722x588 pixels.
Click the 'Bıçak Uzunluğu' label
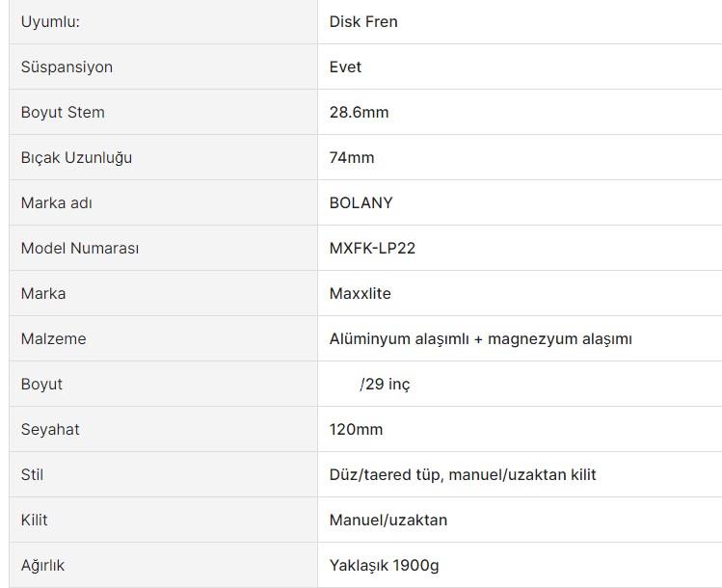click(76, 157)
